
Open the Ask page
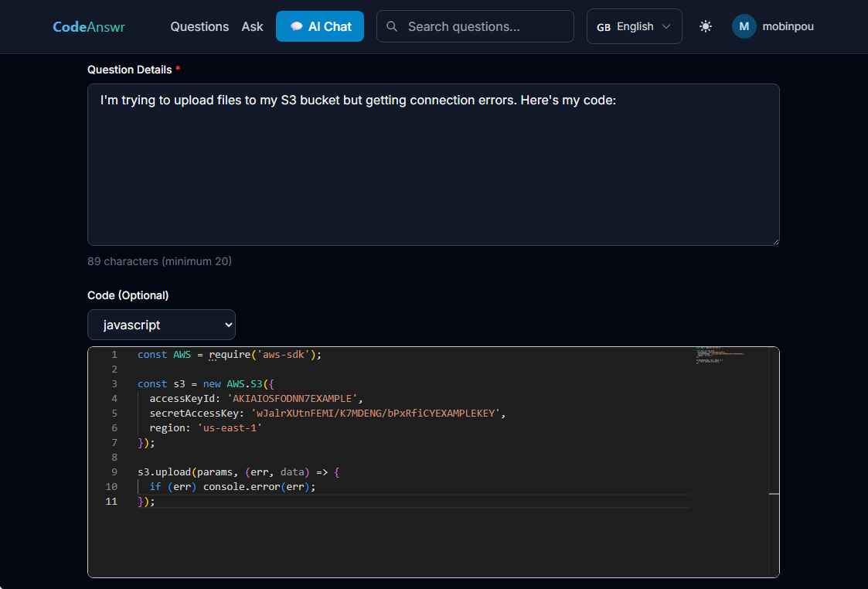click(252, 26)
